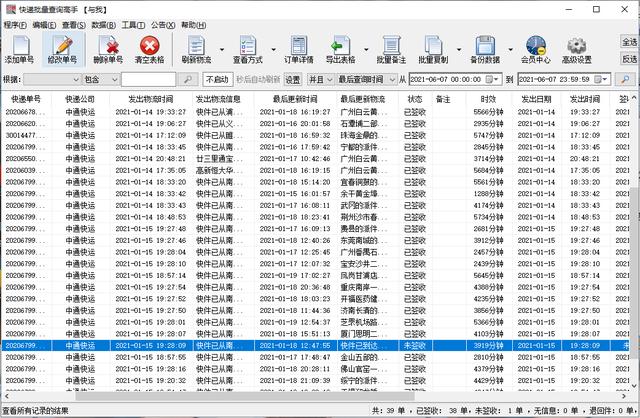Open the calendar picker for the end date

click(601, 79)
